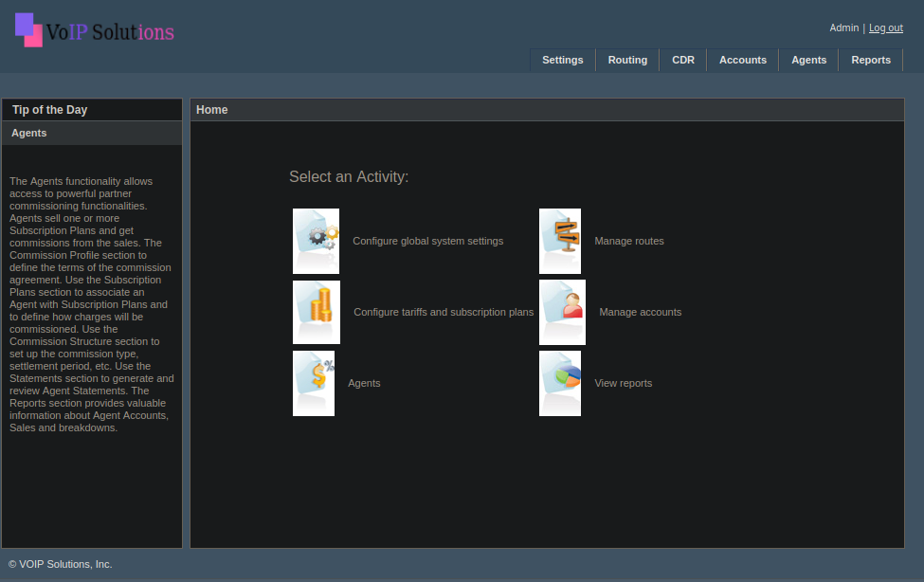The width and height of the screenshot is (924, 582).
Task: Follow the Manage routes link
Action: [x=628, y=241]
